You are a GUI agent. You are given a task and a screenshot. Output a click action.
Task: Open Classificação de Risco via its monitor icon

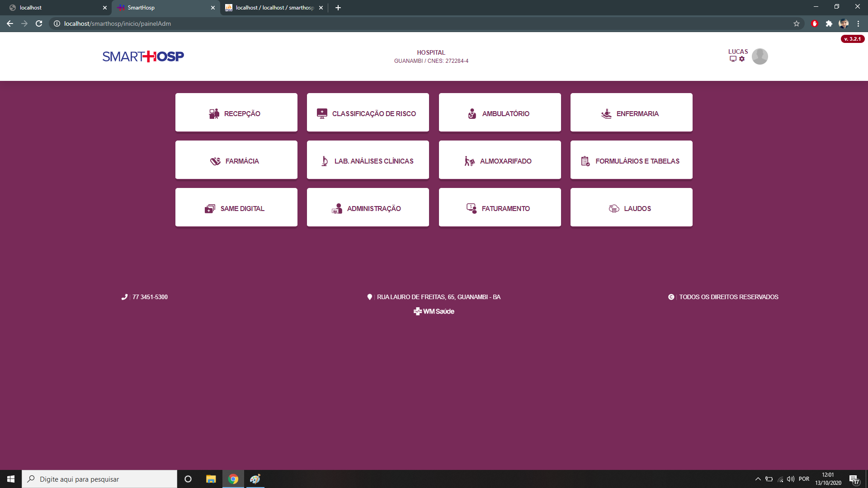coord(321,113)
